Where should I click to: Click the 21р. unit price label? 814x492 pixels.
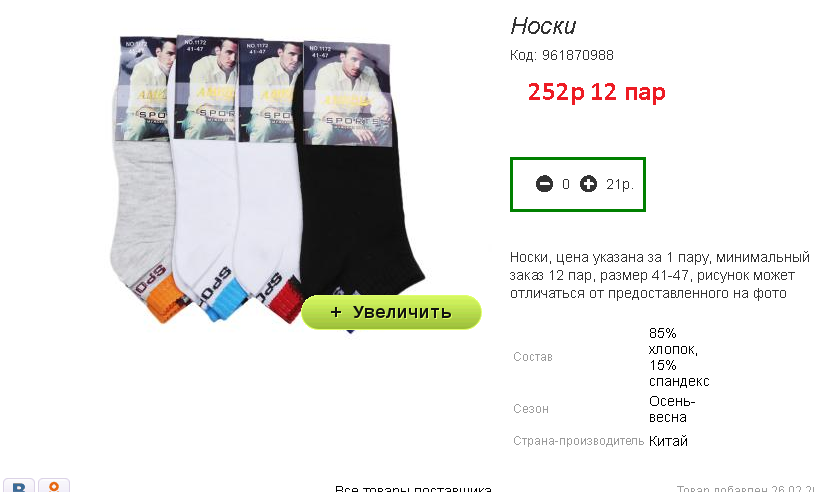point(620,184)
